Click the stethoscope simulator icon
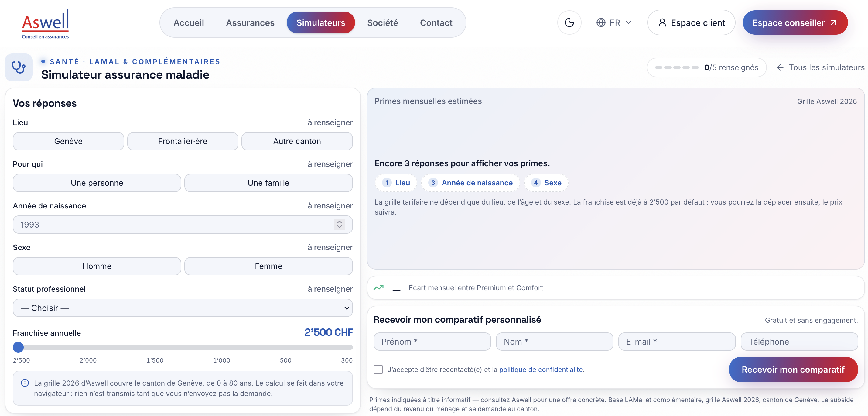Screen dimensions: 868x416 pos(19,67)
